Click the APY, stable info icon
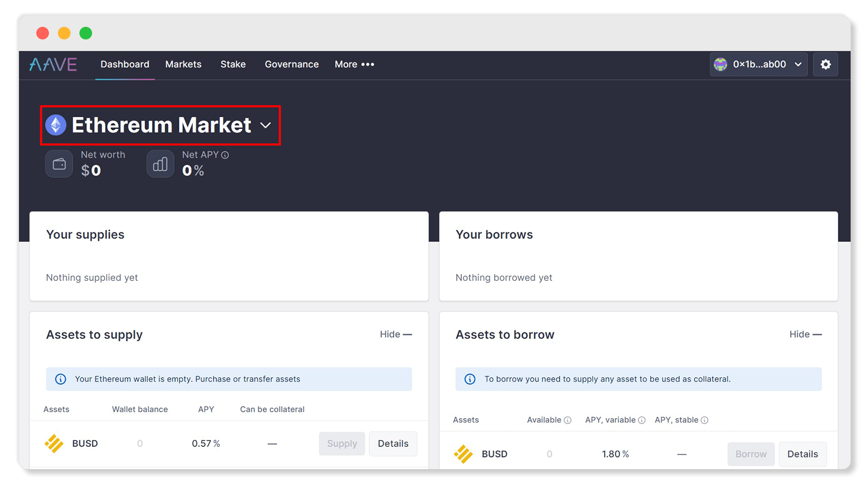Viewport: 868px width, 487px height. pos(705,420)
